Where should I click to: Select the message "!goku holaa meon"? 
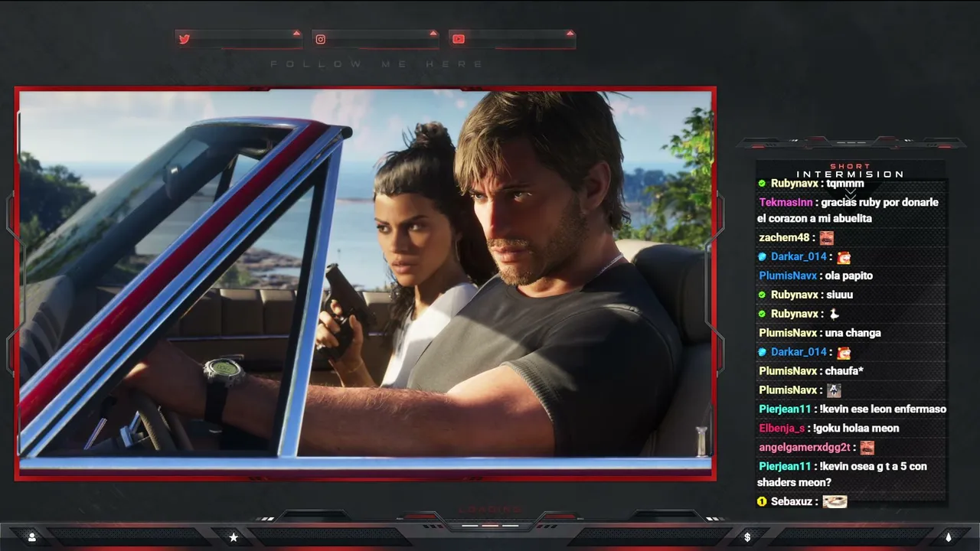[x=855, y=429]
